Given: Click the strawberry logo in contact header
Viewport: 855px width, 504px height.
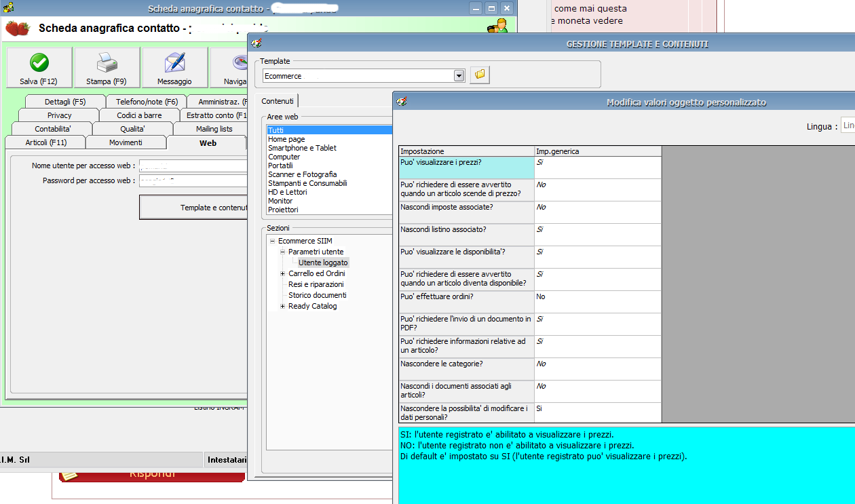Looking at the screenshot, I should (x=18, y=28).
